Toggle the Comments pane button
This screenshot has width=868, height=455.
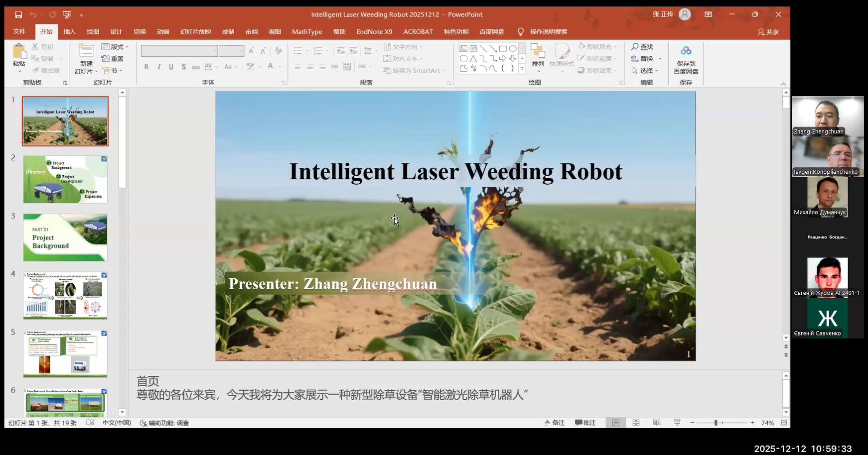585,423
